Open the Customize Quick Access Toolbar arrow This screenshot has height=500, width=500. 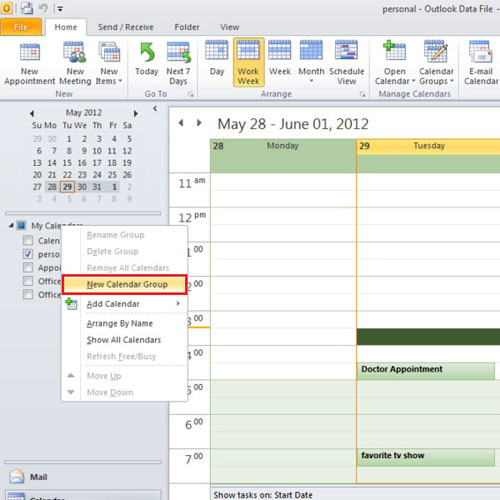[x=60, y=9]
